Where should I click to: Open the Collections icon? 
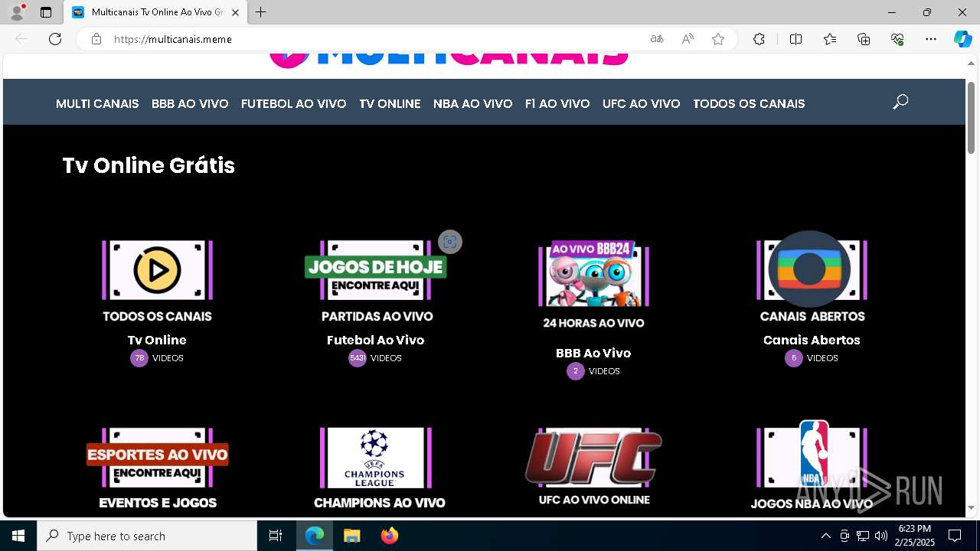tap(864, 39)
